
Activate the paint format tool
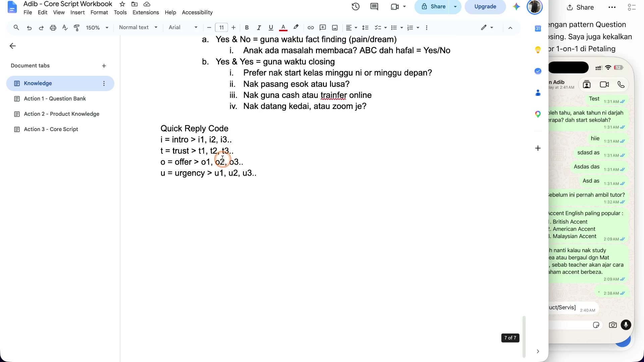[x=77, y=28]
